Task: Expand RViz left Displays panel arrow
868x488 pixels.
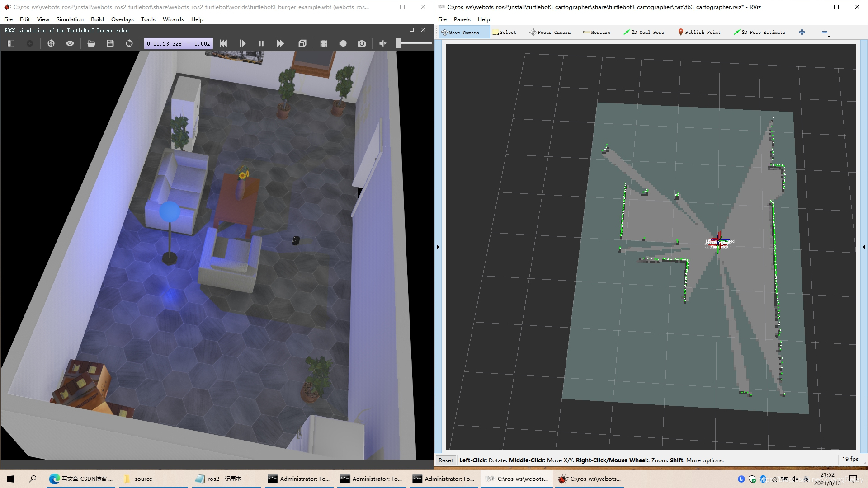Action: pyautogui.click(x=438, y=247)
